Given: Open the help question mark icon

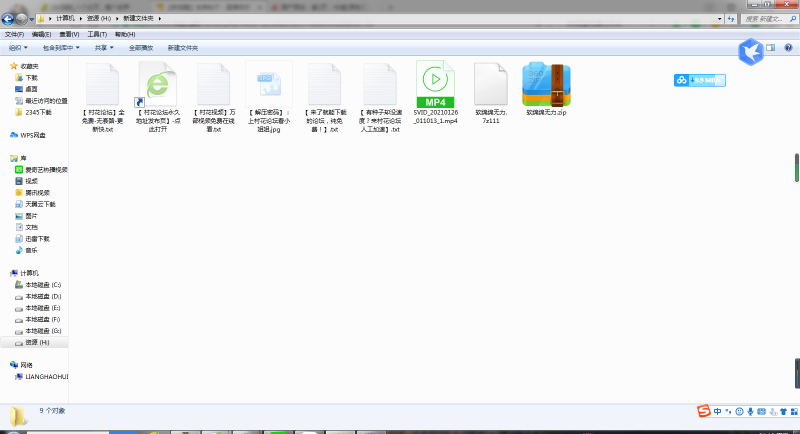Looking at the screenshot, I should tap(789, 47).
